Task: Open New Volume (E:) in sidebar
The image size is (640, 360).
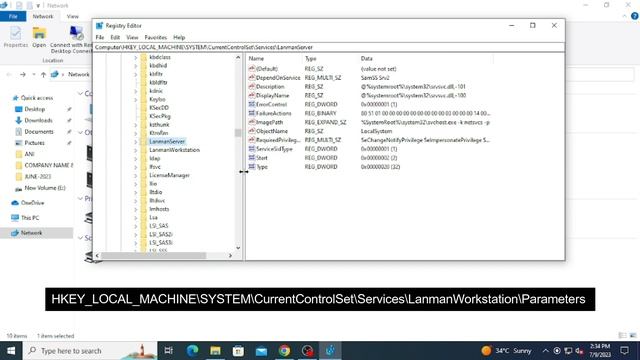Action: point(44,188)
